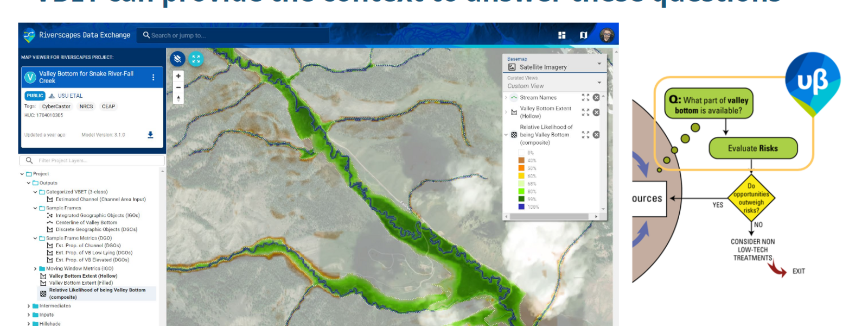This screenshot has height=326, width=868.
Task: Open the user profile avatar
Action: [x=607, y=35]
